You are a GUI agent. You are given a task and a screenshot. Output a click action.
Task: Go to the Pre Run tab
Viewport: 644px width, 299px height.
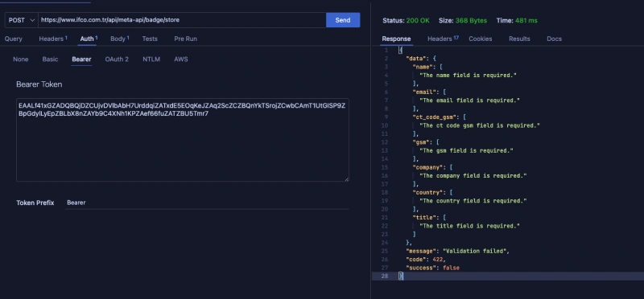tap(186, 39)
